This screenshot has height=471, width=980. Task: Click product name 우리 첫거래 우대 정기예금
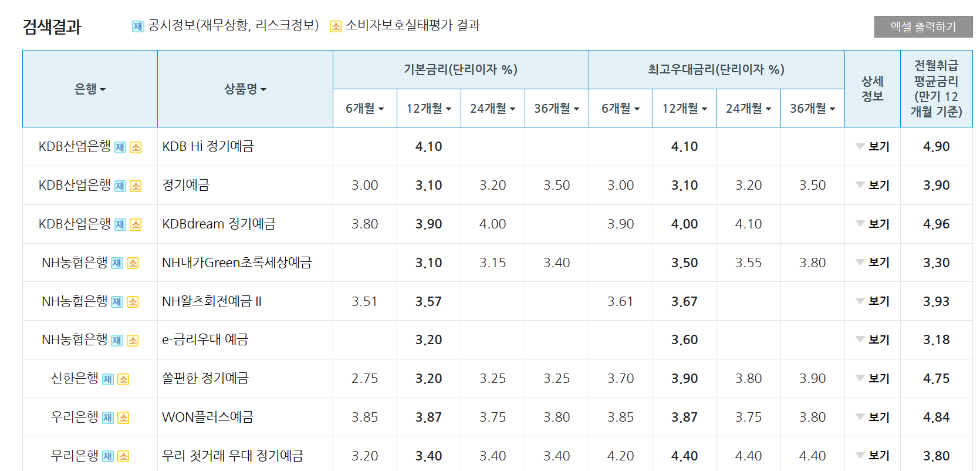click(232, 456)
